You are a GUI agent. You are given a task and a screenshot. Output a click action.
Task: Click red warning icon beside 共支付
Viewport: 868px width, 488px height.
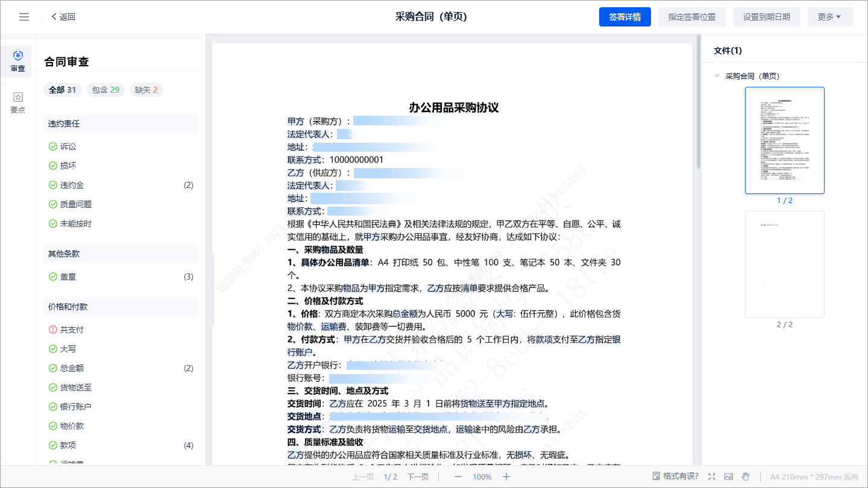tap(52, 330)
